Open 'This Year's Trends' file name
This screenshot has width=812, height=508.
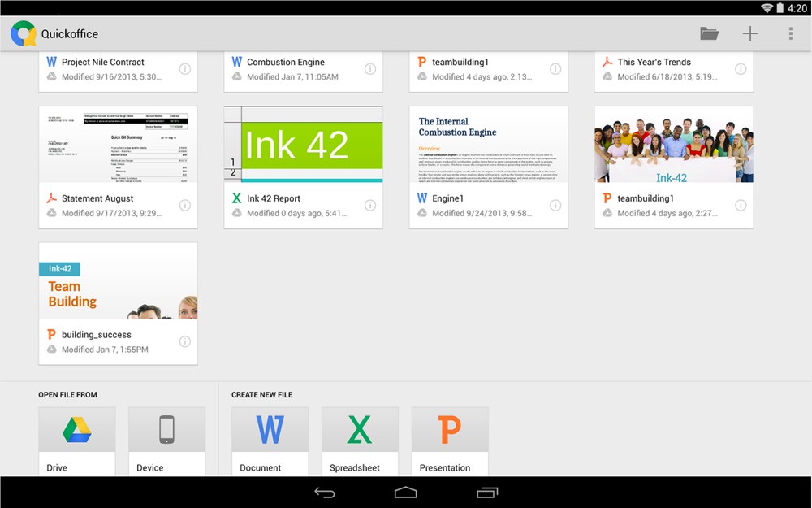(654, 62)
